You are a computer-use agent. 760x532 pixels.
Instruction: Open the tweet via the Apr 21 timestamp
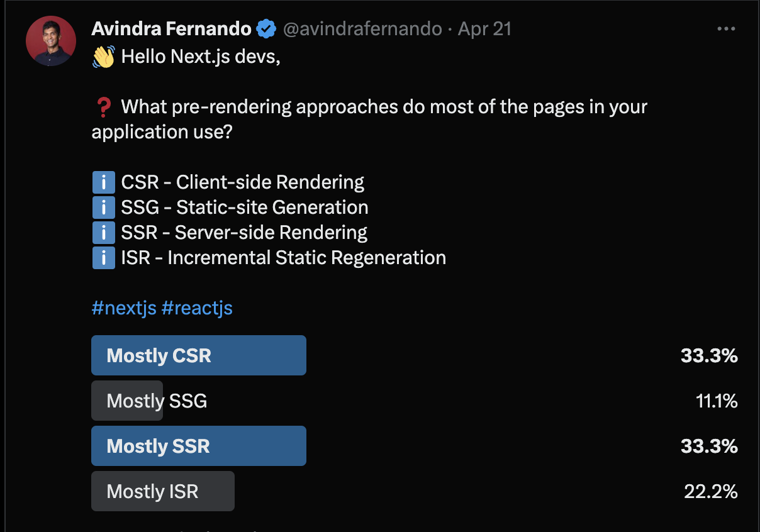pyautogui.click(x=484, y=28)
